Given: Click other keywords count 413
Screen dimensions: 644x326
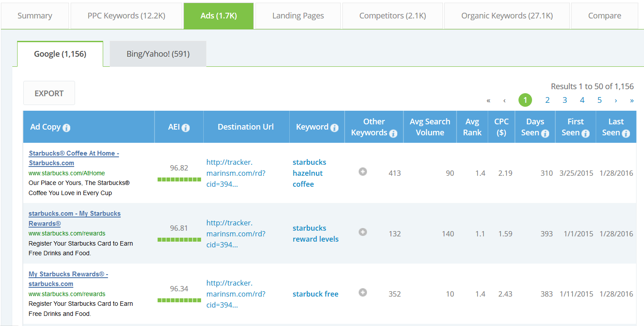Looking at the screenshot, I should click(395, 173).
